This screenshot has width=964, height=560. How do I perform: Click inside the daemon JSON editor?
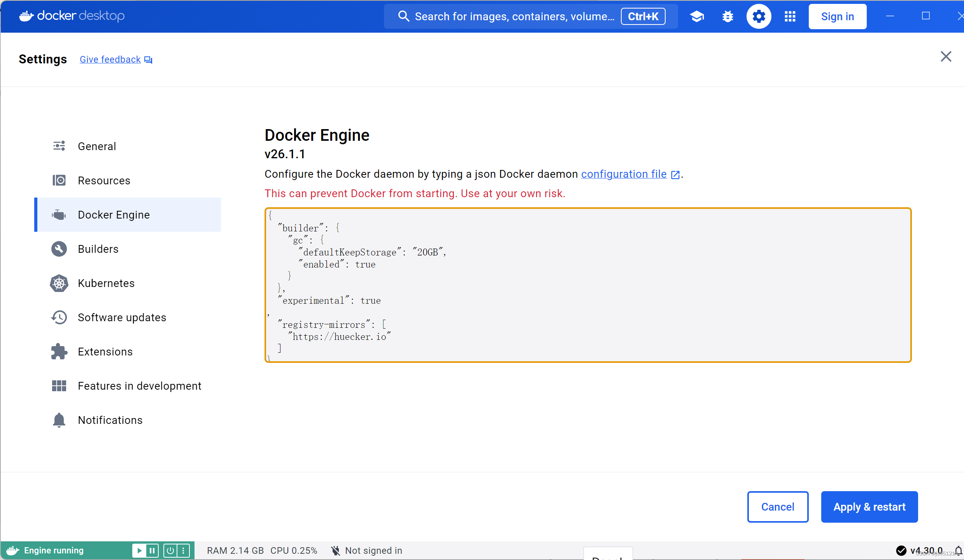pyautogui.click(x=587, y=285)
